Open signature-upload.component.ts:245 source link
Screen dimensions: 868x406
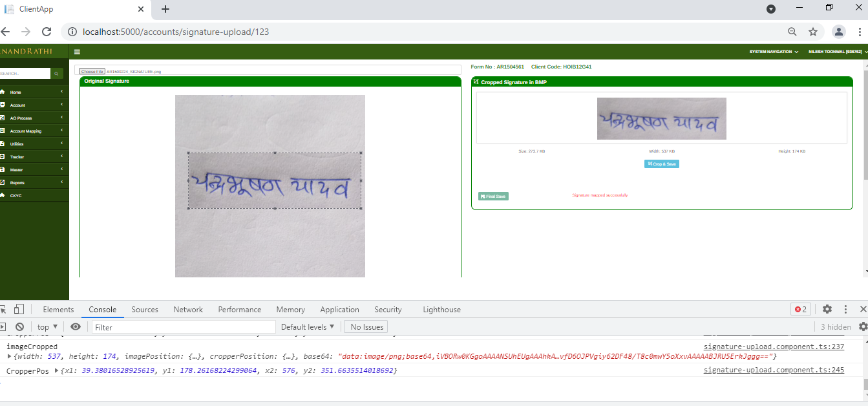point(773,370)
